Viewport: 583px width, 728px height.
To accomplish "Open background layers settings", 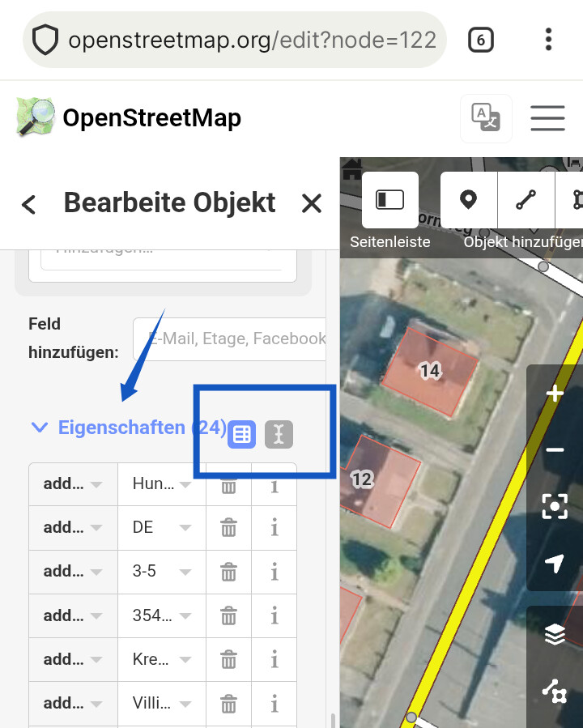I will click(x=555, y=634).
